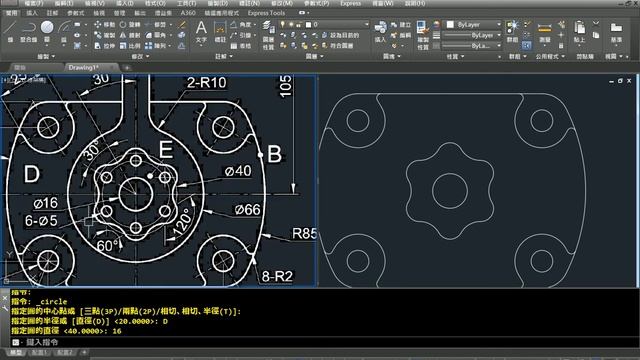Screen dimensions: 640x360
Task: Switch to the Express Tools ribbon tab
Action: click(x=266, y=13)
